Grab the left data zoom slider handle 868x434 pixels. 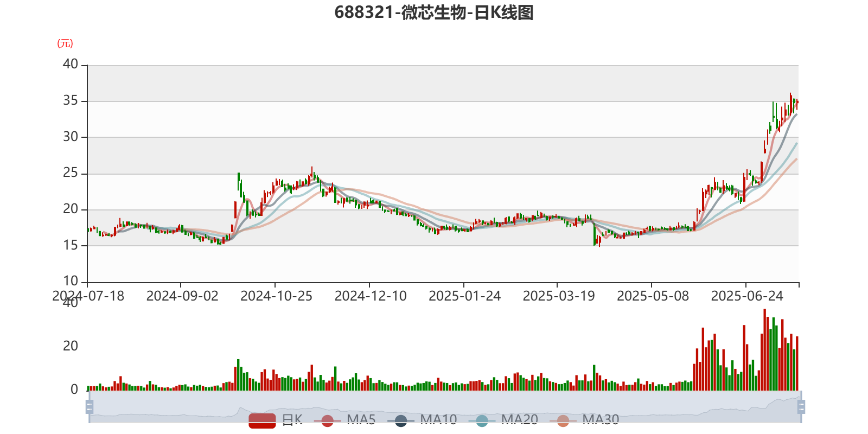point(90,406)
